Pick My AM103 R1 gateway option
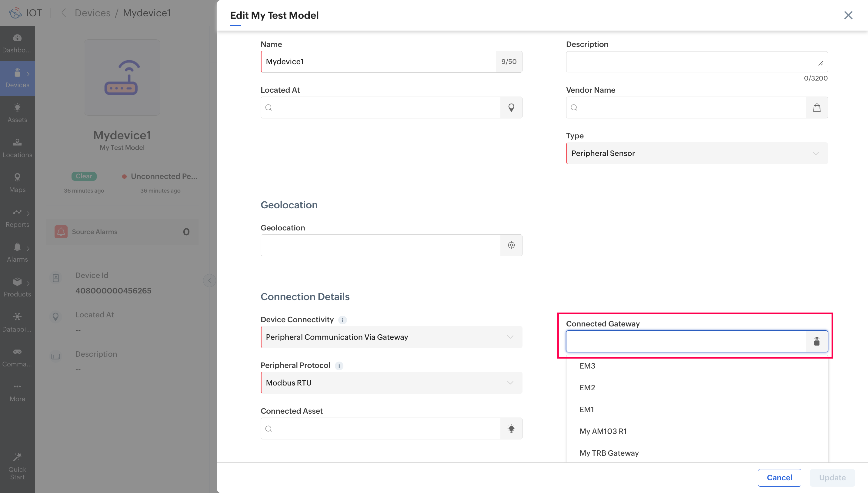Screen dimensions: 868x493 pos(603,431)
